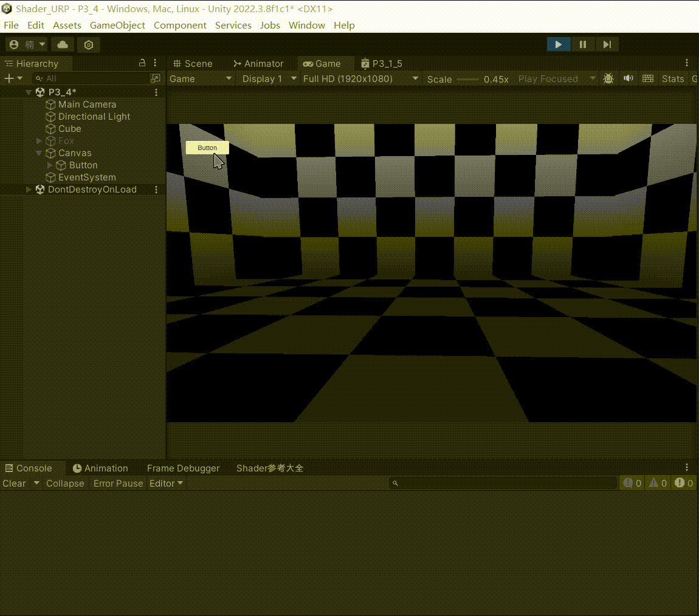Viewport: 699px width, 616px height.
Task: Expand the Fox object in the Hierarchy
Action: 38,140
